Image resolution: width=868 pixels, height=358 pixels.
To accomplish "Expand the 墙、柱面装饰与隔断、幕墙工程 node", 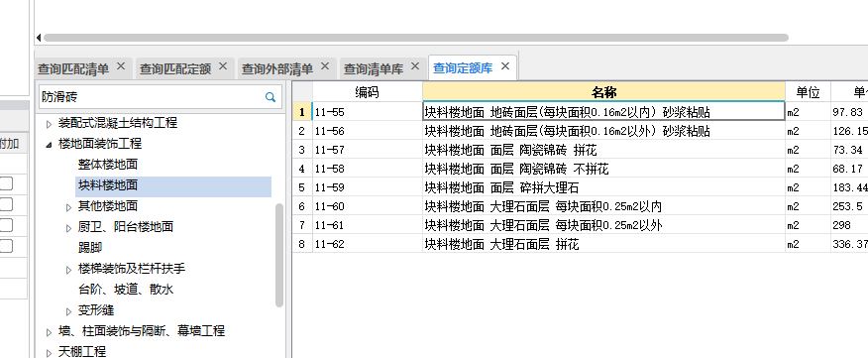I will (49, 332).
